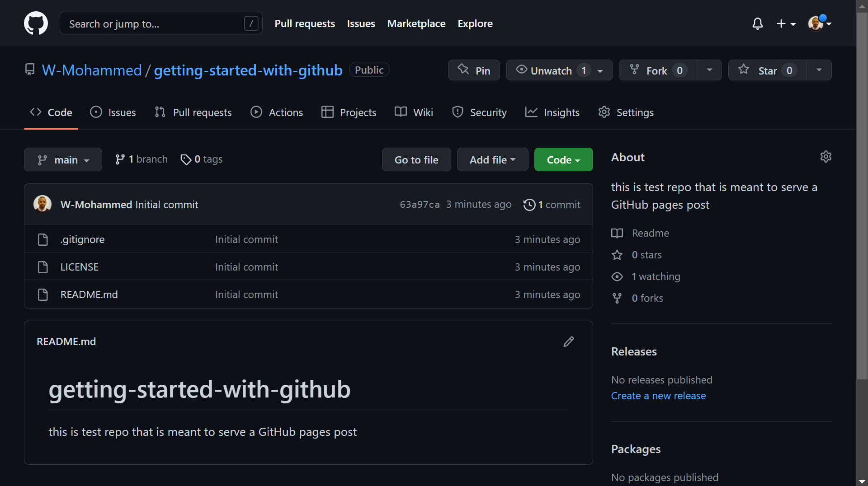Switch to the Insights tab
This screenshot has width=868, height=486.
[552, 112]
